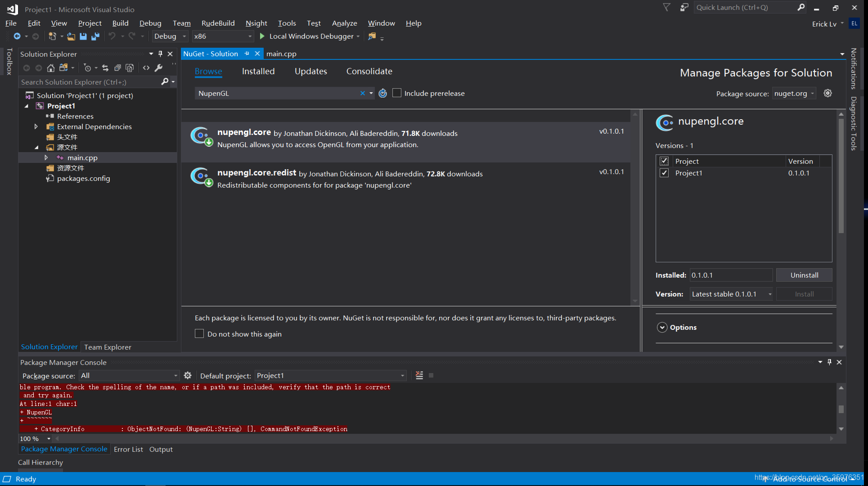Check the Do not show this again box

(199, 333)
